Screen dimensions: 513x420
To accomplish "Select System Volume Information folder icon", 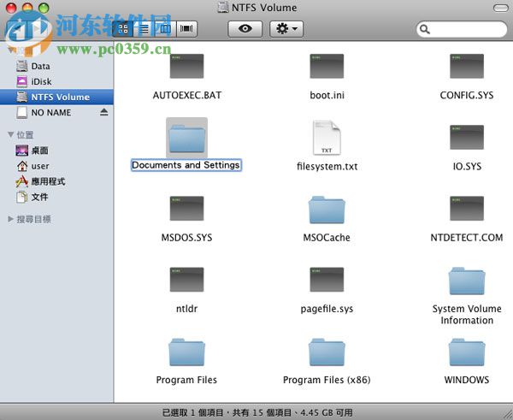I will pyautogui.click(x=467, y=281).
